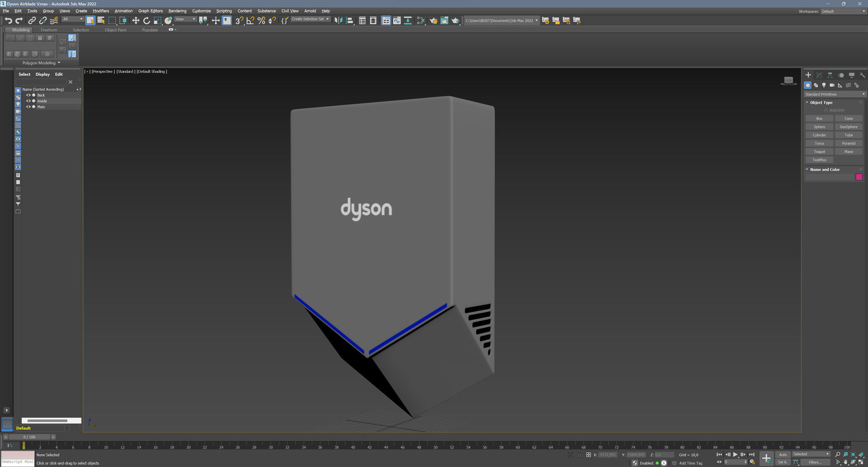
Task: Select the Move tool
Action: click(135, 20)
